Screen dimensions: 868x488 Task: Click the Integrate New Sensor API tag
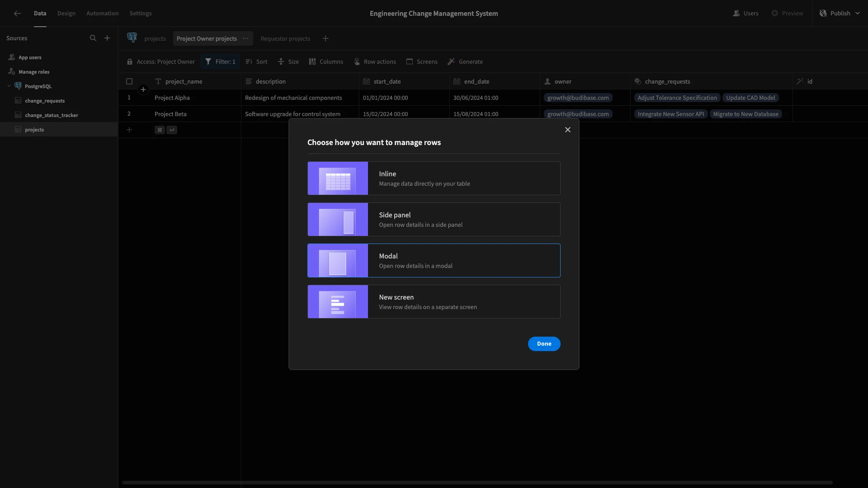[x=671, y=114]
